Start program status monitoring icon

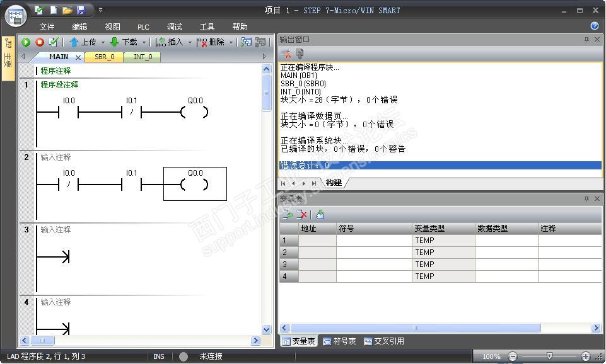click(246, 42)
